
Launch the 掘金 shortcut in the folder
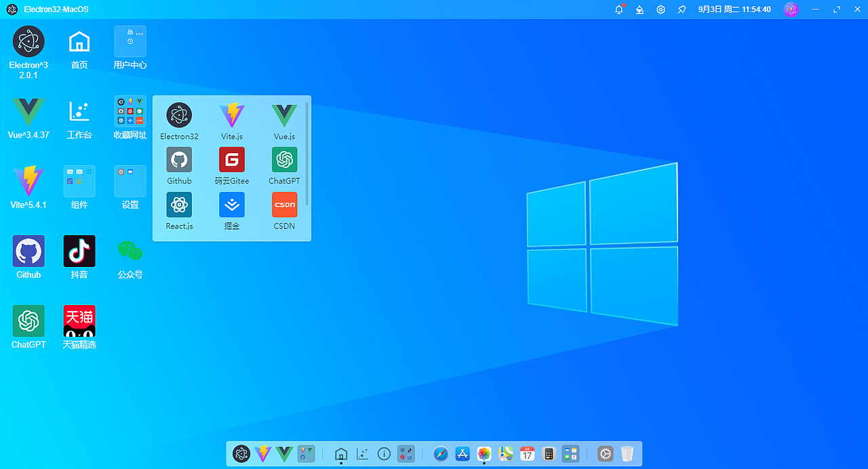[x=231, y=204]
